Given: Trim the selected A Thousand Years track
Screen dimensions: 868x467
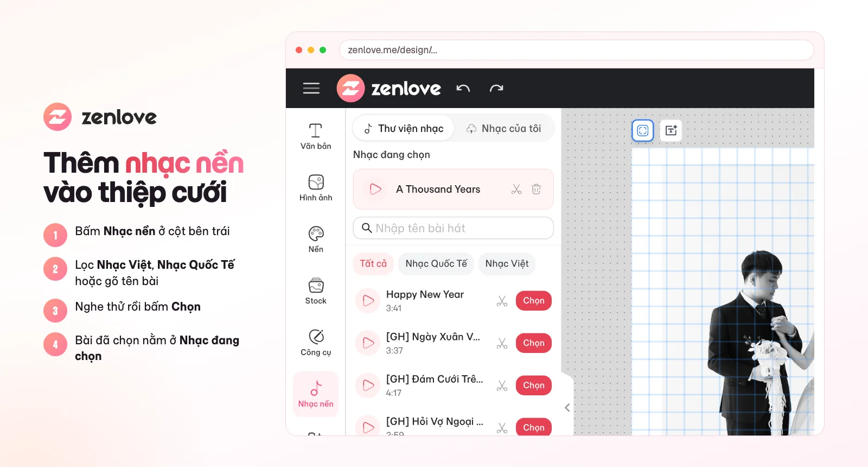Looking at the screenshot, I should pos(516,189).
